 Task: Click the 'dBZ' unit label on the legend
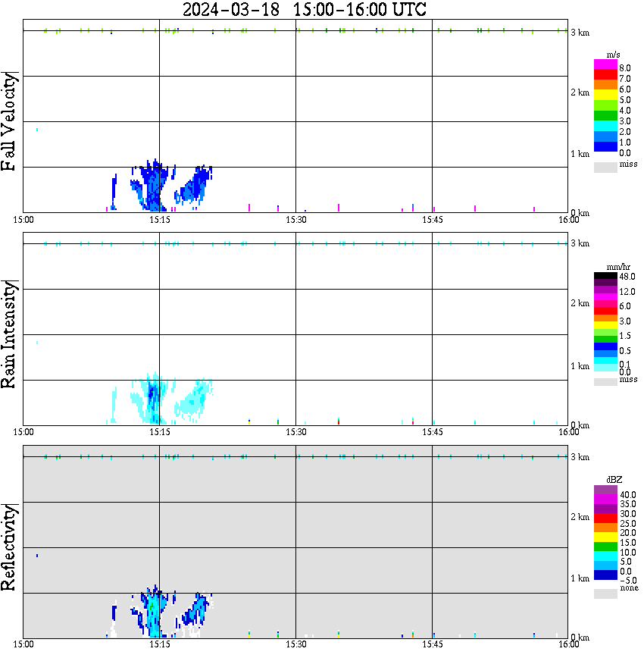tap(614, 479)
